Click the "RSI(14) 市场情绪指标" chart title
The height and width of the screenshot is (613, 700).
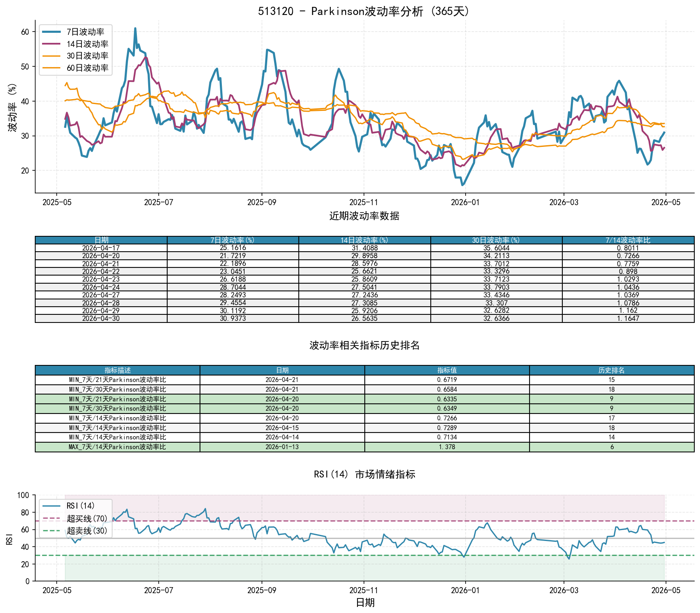pyautogui.click(x=364, y=475)
